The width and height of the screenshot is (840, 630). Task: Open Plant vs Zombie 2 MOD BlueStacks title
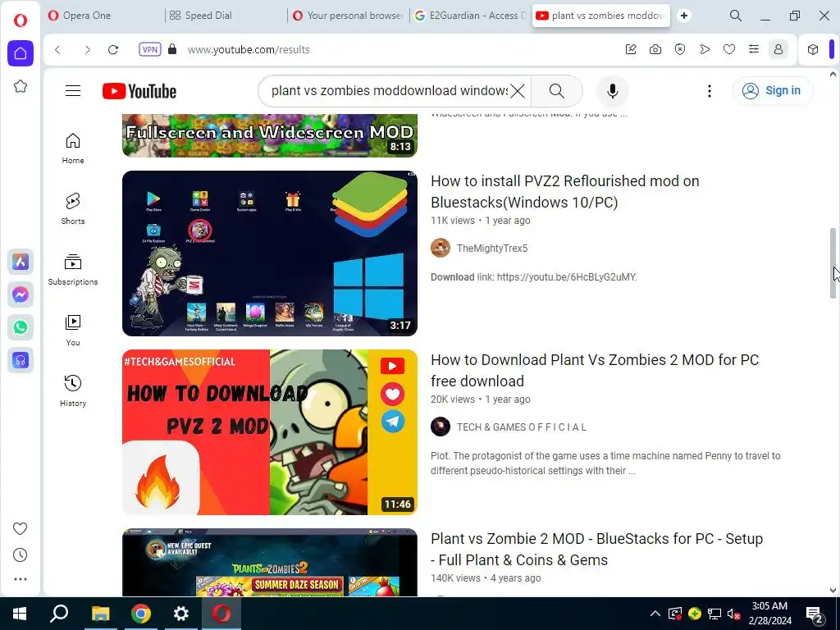point(597,549)
